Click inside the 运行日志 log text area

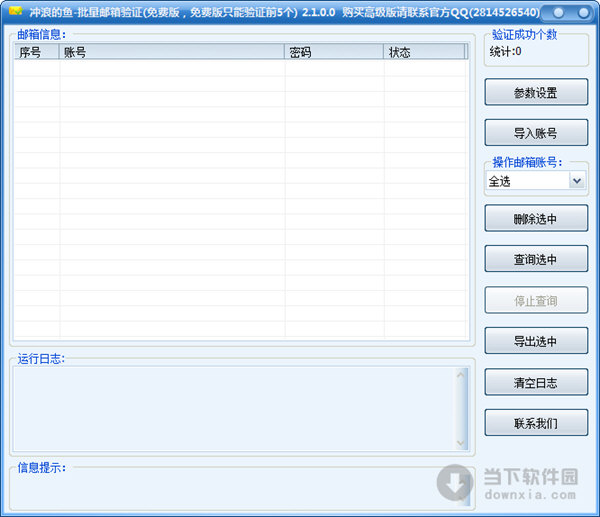[x=234, y=408]
